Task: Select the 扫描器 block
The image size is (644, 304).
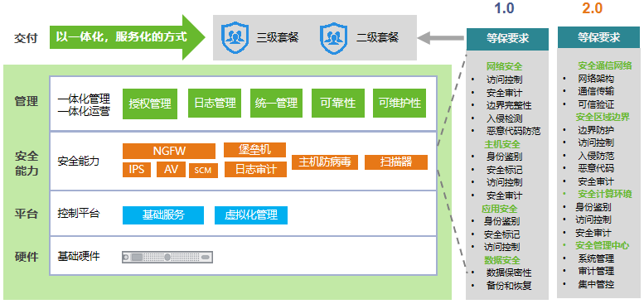Action: [396, 162]
